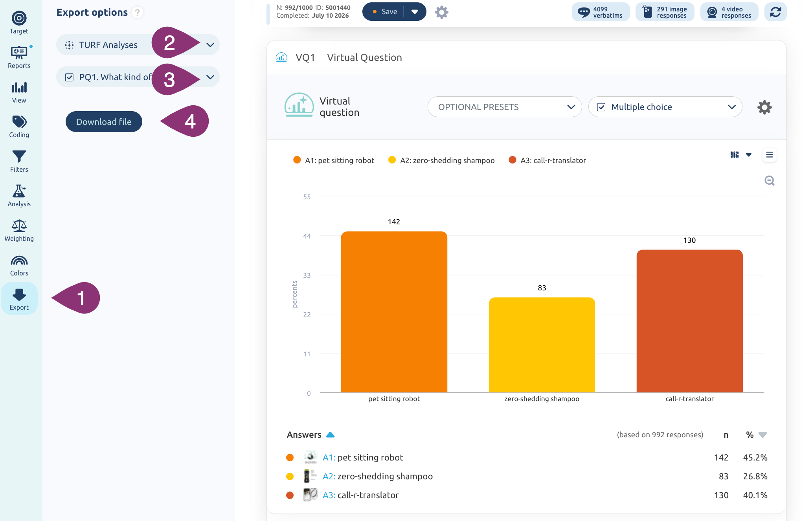Click the refresh data icon
Image resolution: width=812 pixels, height=521 pixels.
click(x=775, y=12)
